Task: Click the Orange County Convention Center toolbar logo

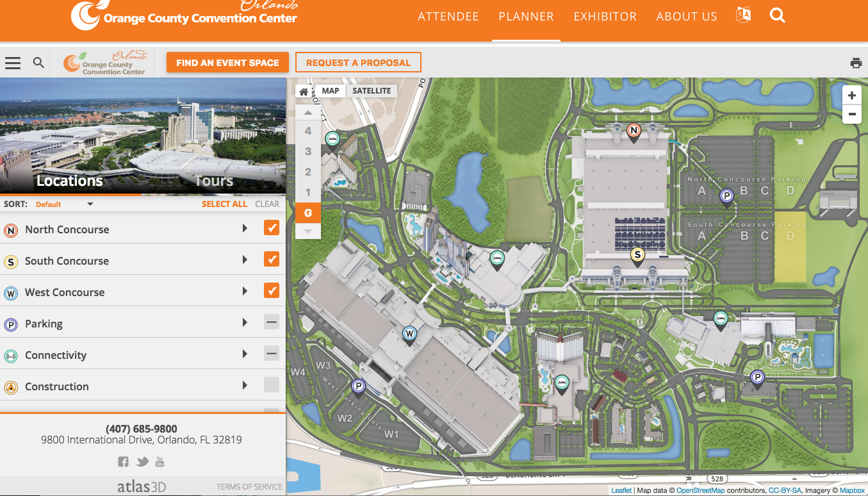Action: tap(106, 63)
